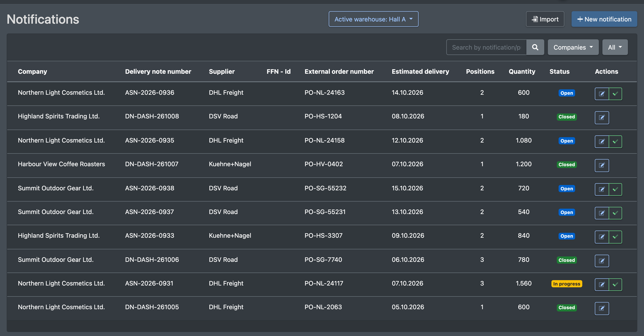644x336 pixels.
Task: Click the Import button
Action: (x=545, y=19)
